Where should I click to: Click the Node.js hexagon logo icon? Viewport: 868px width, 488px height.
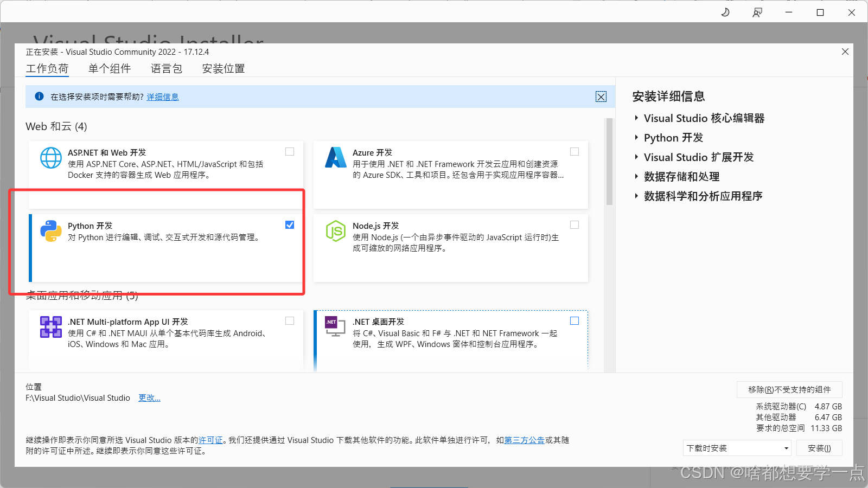click(336, 231)
